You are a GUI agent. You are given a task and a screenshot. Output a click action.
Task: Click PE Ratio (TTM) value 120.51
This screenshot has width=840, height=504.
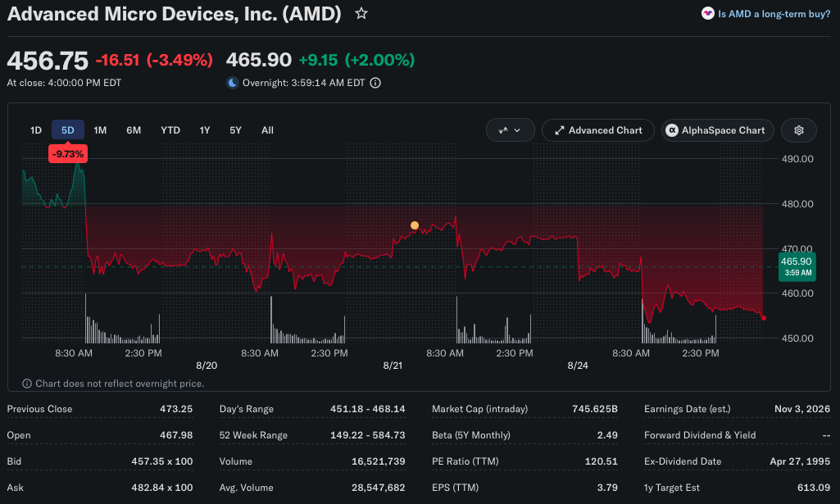[601, 461]
